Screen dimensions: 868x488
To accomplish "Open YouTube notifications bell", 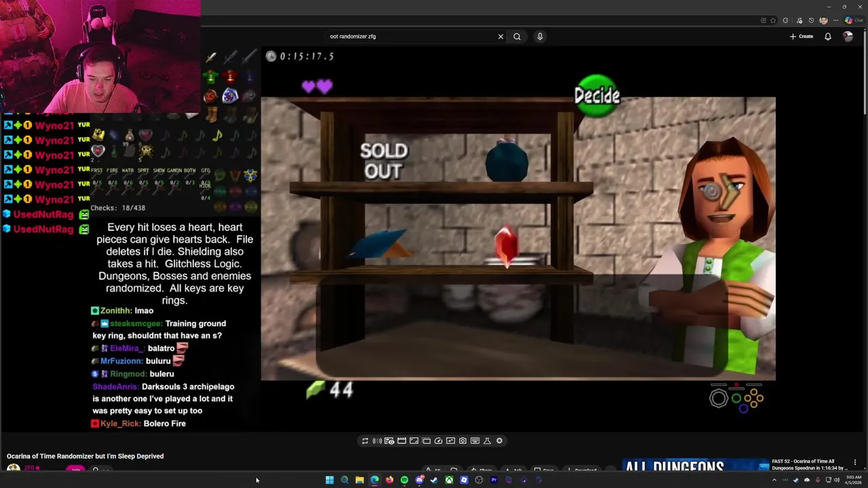I will tap(828, 37).
